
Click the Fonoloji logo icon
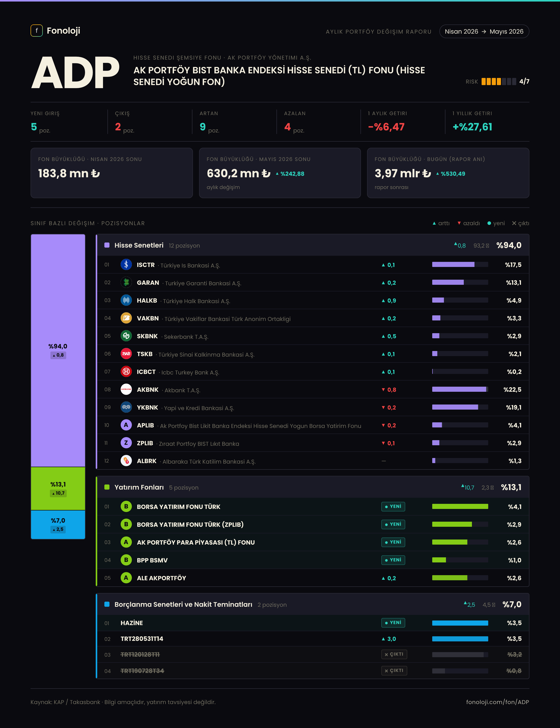37,31
